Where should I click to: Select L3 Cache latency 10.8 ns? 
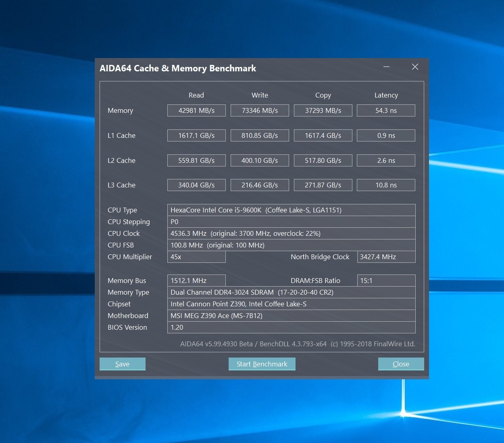click(386, 185)
